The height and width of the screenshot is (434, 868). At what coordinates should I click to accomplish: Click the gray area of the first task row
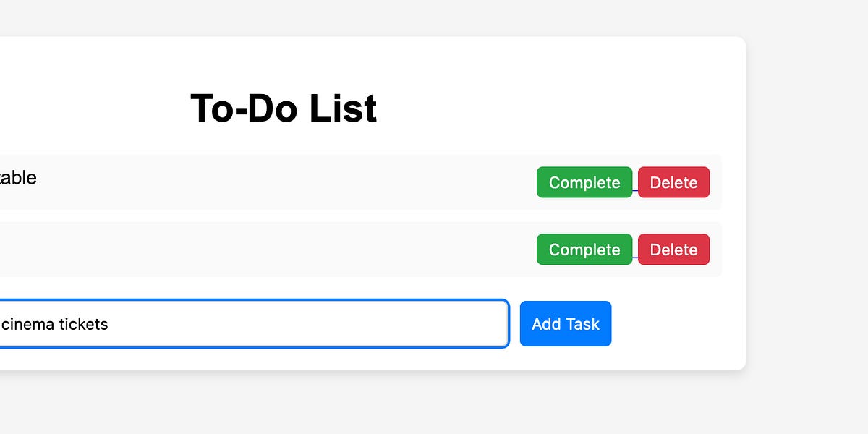pos(289,182)
